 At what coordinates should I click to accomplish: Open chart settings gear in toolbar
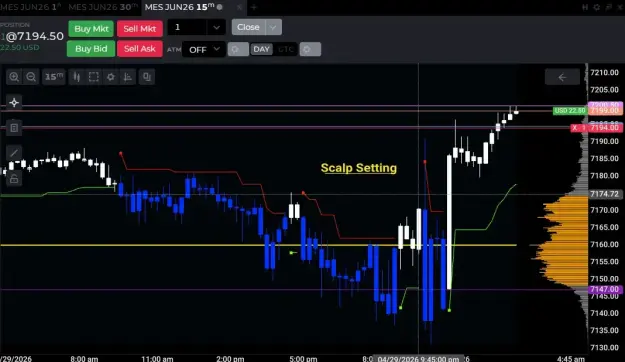111,77
